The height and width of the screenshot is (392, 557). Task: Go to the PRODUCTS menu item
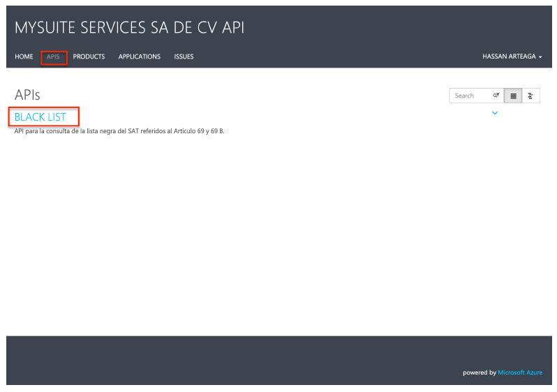point(89,56)
